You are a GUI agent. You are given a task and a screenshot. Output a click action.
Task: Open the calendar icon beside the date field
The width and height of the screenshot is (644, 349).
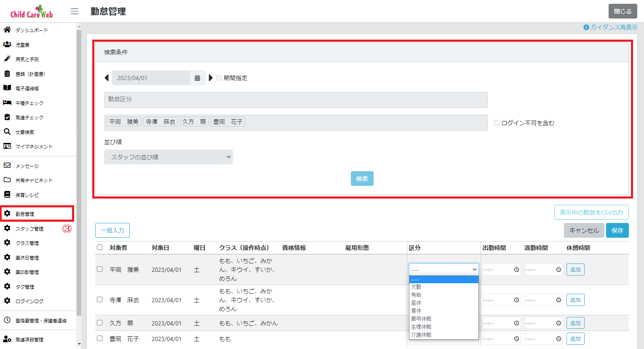[x=197, y=78]
